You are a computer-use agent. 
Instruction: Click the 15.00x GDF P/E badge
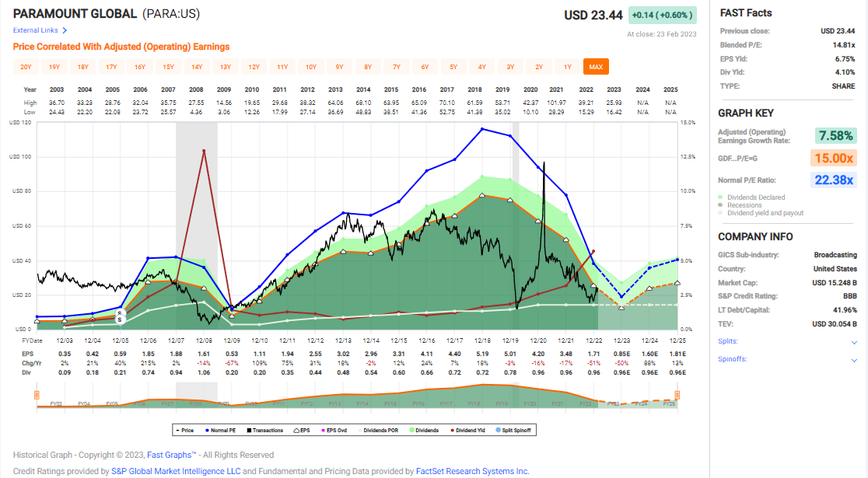(x=834, y=159)
